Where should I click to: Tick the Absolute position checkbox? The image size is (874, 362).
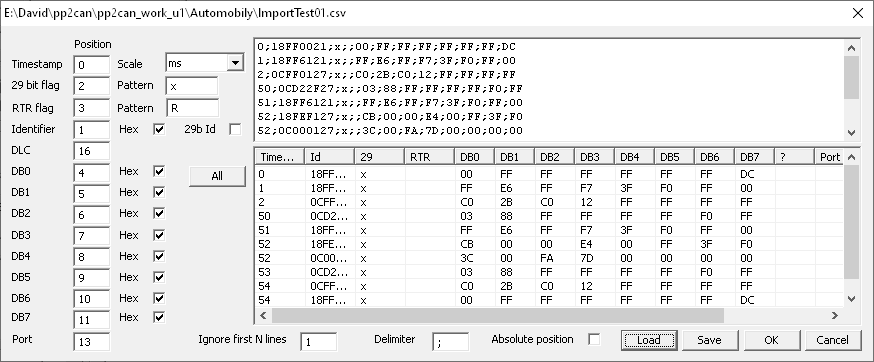(x=594, y=339)
